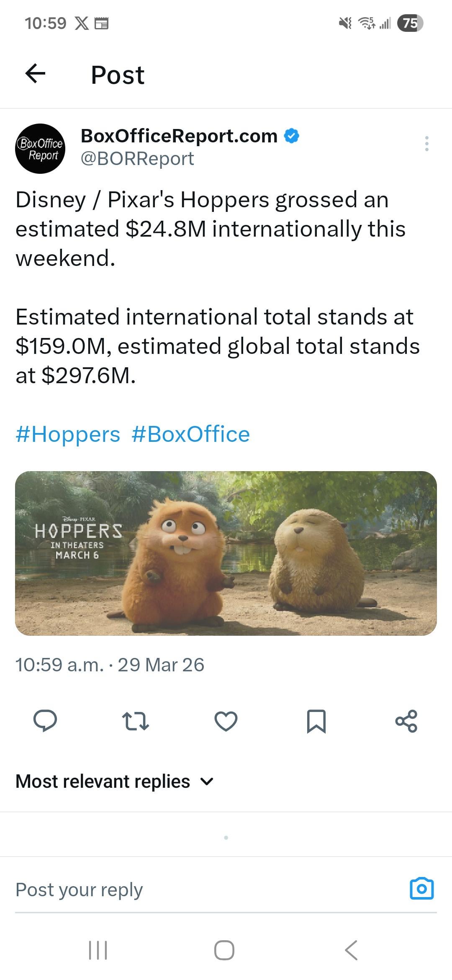452x980 pixels.
Task: Open the three-dot more options menu
Action: point(426,144)
